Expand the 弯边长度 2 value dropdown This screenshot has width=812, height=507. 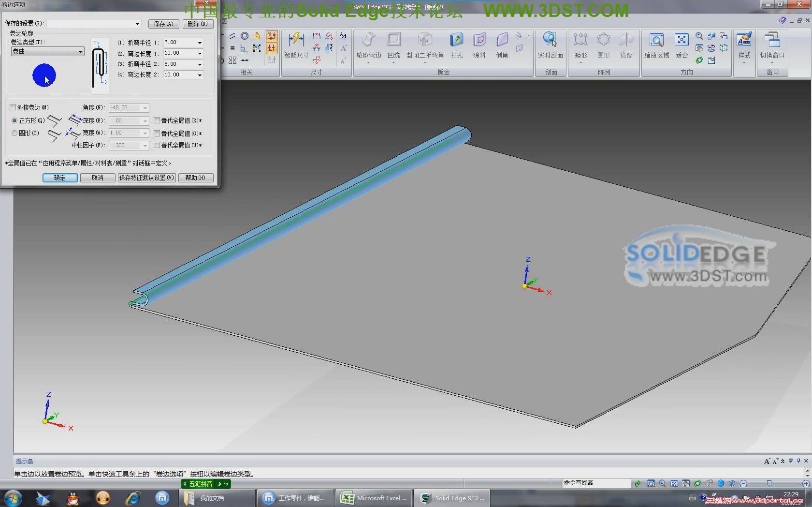point(200,75)
